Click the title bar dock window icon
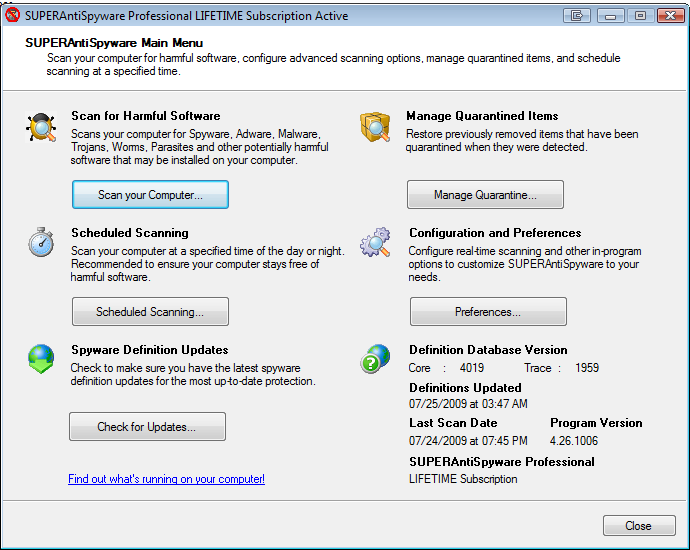 [x=576, y=16]
